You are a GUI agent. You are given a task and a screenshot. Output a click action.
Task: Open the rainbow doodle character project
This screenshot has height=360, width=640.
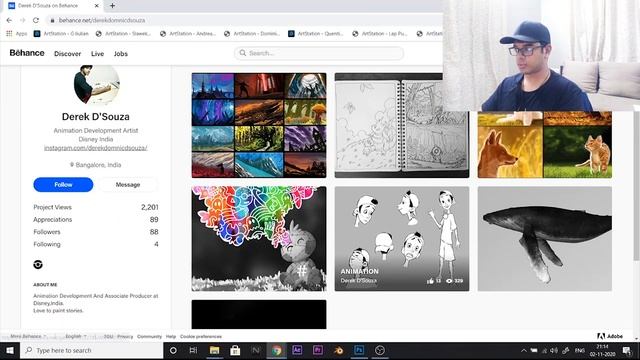[x=259, y=239]
